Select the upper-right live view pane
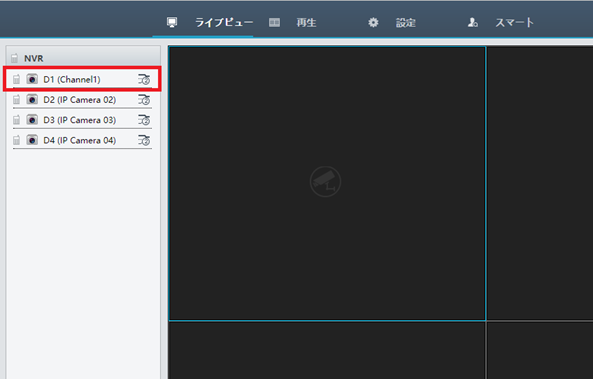Viewport: 593px width, 379px height. (x=540, y=183)
